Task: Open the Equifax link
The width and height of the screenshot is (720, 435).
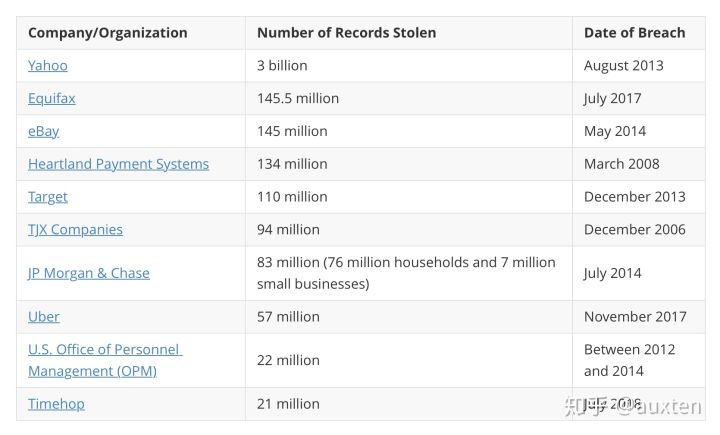Action: (51, 98)
